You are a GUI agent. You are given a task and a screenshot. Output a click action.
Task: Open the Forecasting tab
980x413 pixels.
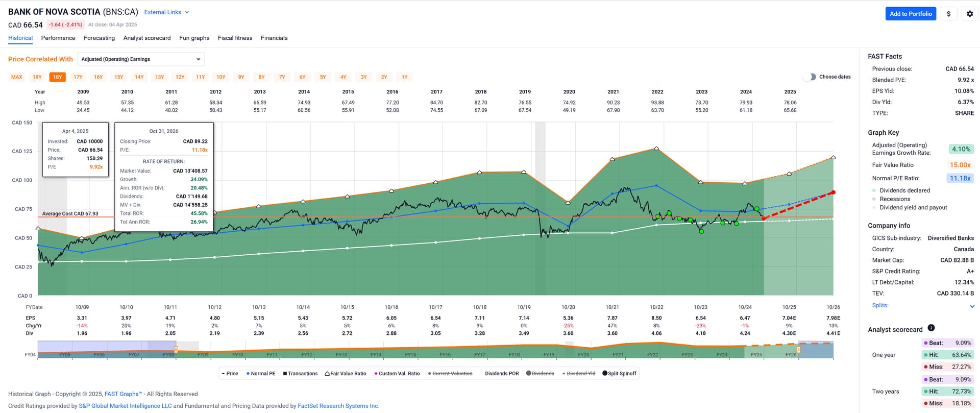point(99,38)
